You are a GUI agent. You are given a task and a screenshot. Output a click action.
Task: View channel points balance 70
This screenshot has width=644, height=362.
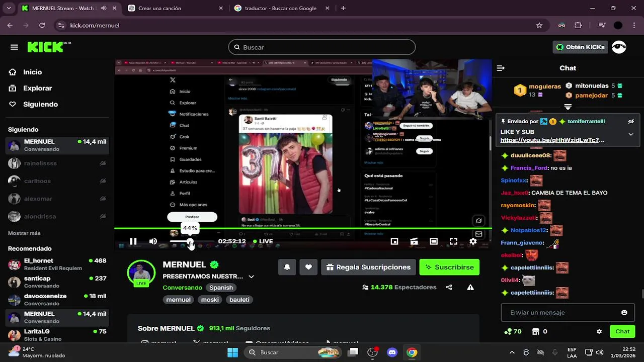coord(513,331)
